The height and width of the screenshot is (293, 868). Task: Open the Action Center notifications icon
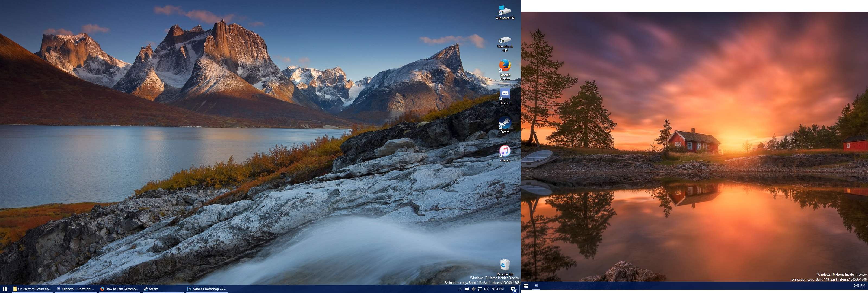coord(513,289)
